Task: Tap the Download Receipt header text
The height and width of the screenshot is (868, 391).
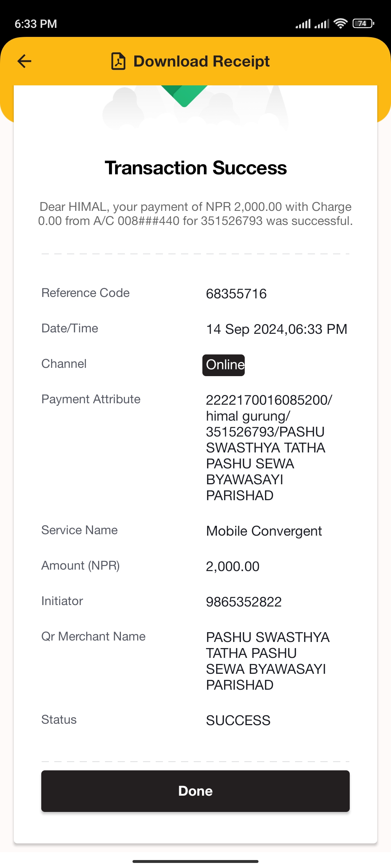Action: coord(202,61)
